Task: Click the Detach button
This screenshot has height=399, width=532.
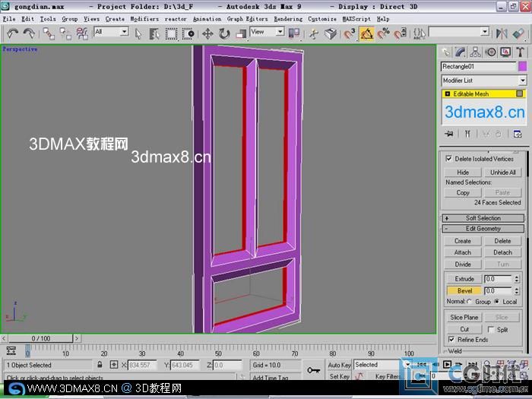Action: click(x=503, y=252)
